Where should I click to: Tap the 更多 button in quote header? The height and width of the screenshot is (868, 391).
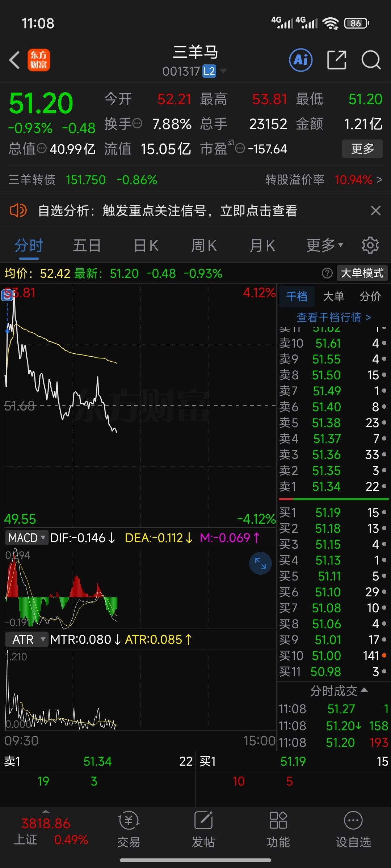point(362,148)
